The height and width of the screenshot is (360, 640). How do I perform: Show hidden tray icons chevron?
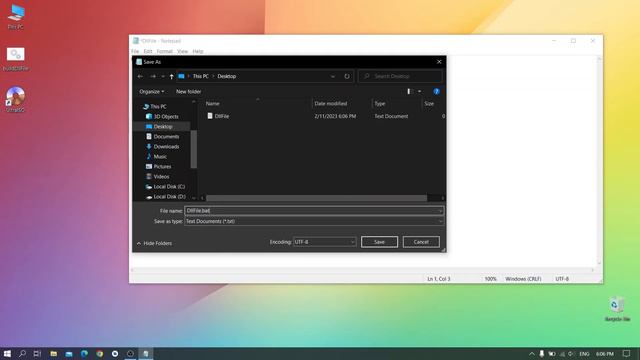pyautogui.click(x=531, y=354)
